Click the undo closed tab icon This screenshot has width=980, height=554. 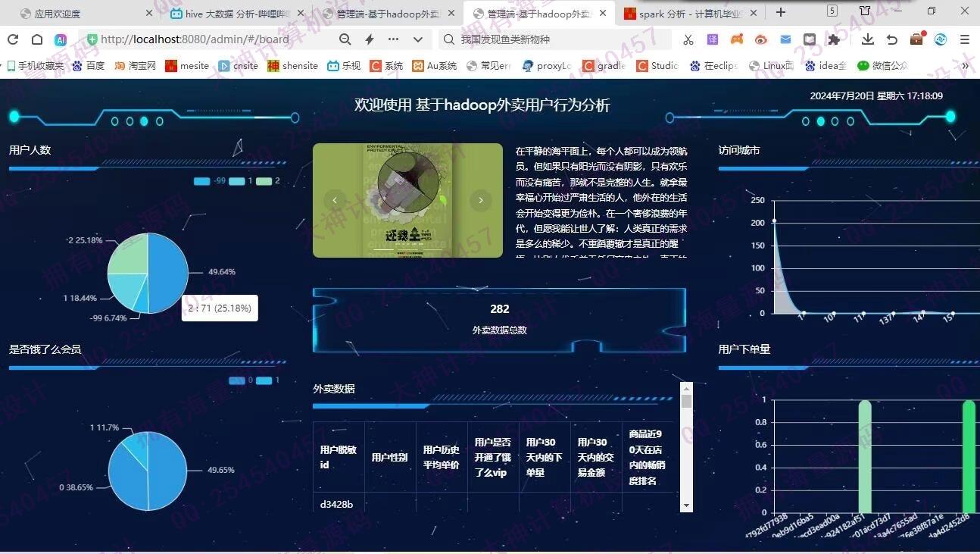(892, 39)
